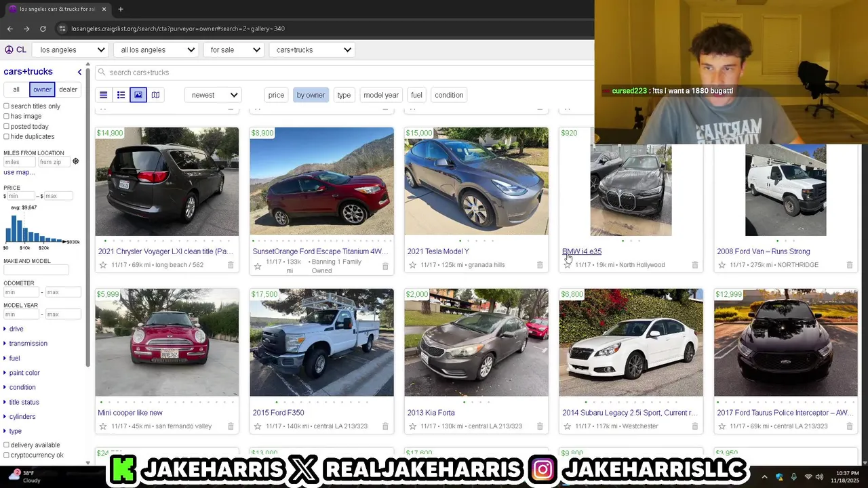Image resolution: width=868 pixels, height=488 pixels.
Task: Favorite the 2021 Tesla Model Y star
Action: point(412,265)
